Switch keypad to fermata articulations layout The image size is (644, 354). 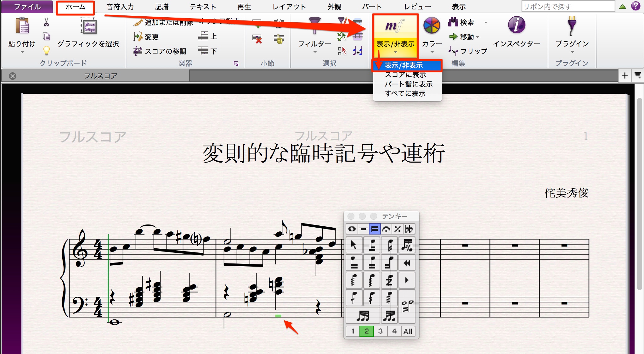tap(386, 229)
